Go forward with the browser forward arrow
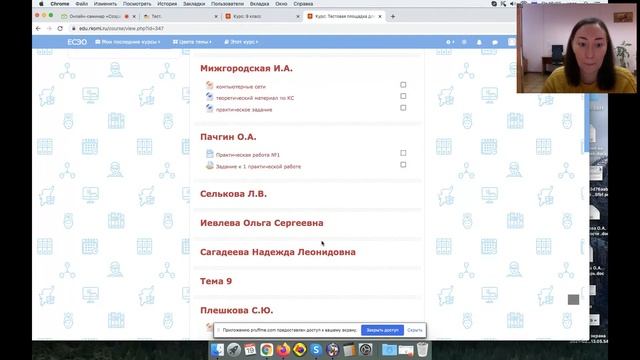This screenshot has height=360, width=640. (x=49, y=29)
